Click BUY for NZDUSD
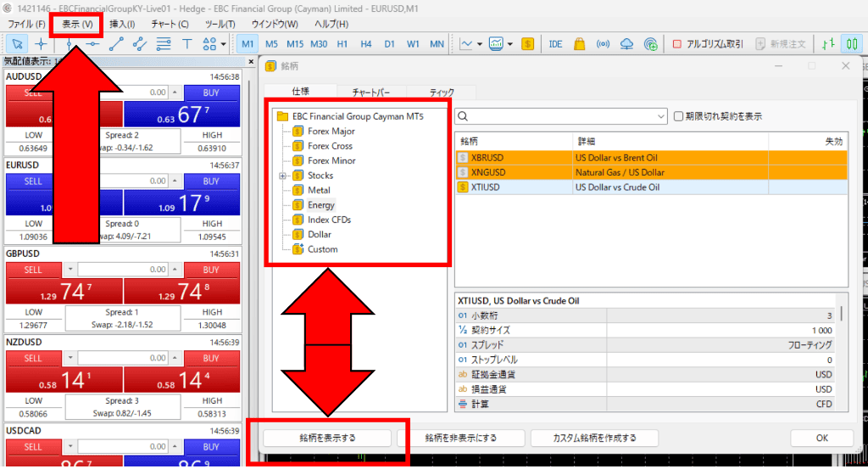The width and height of the screenshot is (868, 469). pyautogui.click(x=211, y=358)
